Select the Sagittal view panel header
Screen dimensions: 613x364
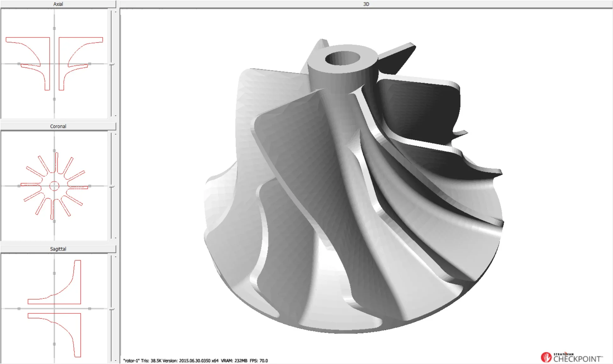tap(58, 249)
